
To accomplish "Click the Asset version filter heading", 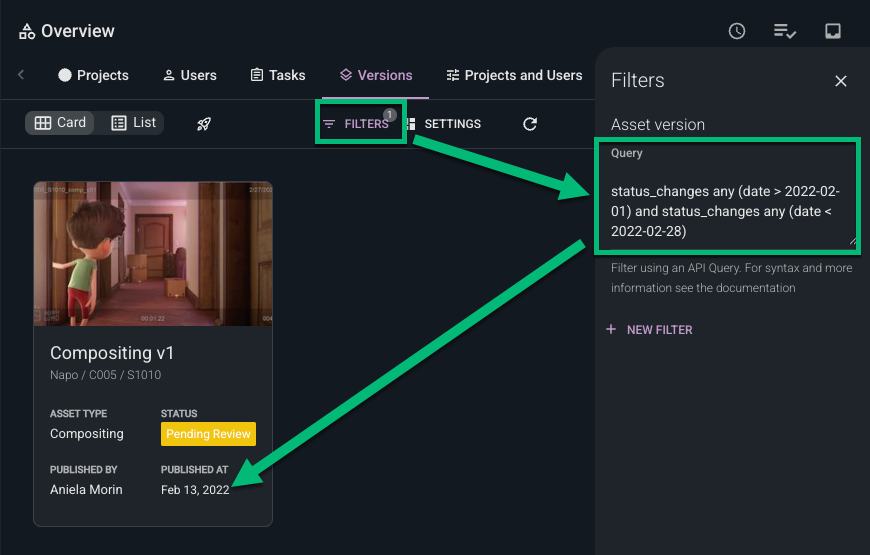I will pyautogui.click(x=657, y=124).
